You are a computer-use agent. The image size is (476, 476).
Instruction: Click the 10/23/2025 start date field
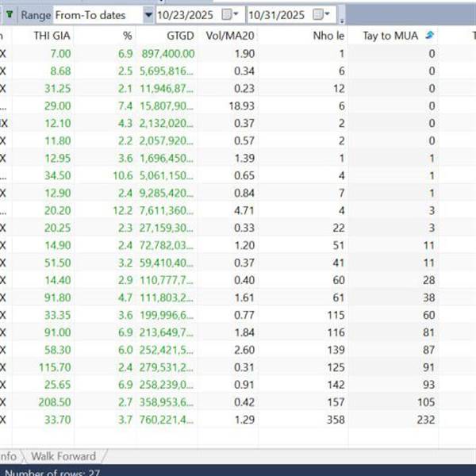click(x=188, y=14)
